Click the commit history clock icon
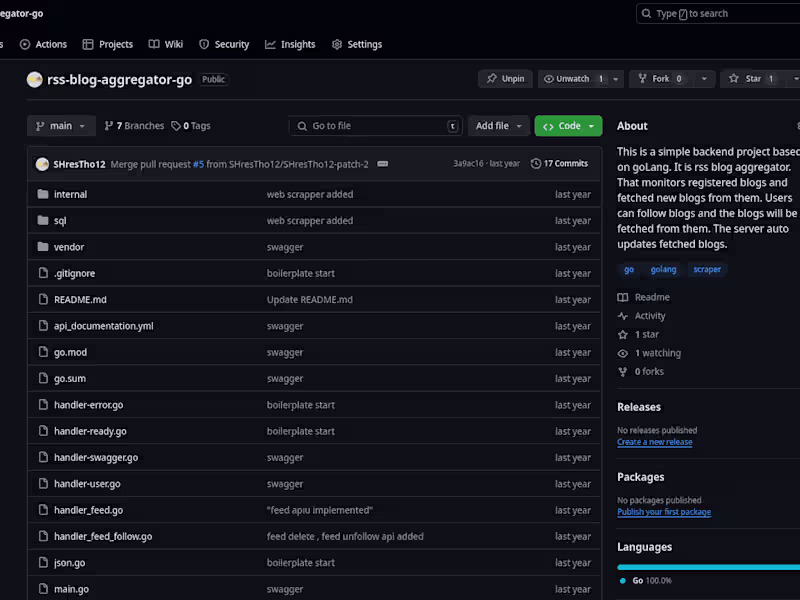Viewport: 800px width, 600px height. pos(536,163)
